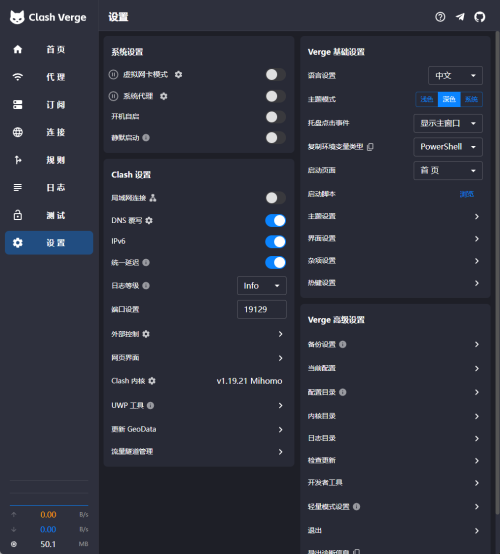Expand 热键设置 row
This screenshot has width=500, height=554.
395,283
